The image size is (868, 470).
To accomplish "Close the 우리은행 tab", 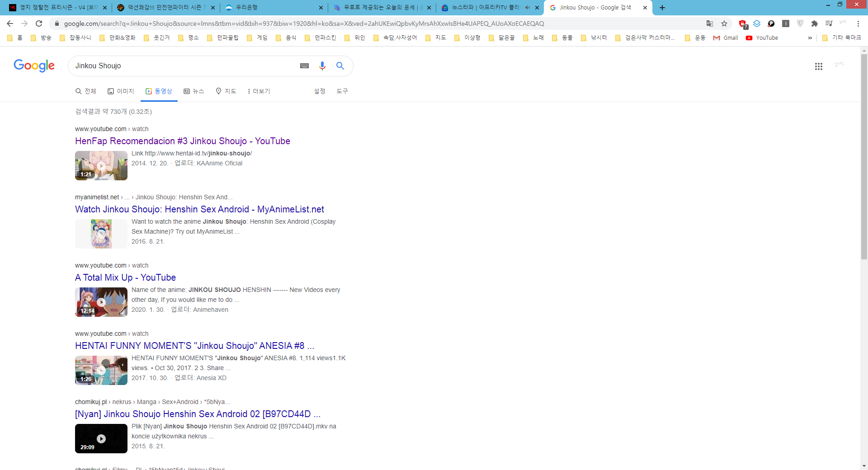I will 321,8.
